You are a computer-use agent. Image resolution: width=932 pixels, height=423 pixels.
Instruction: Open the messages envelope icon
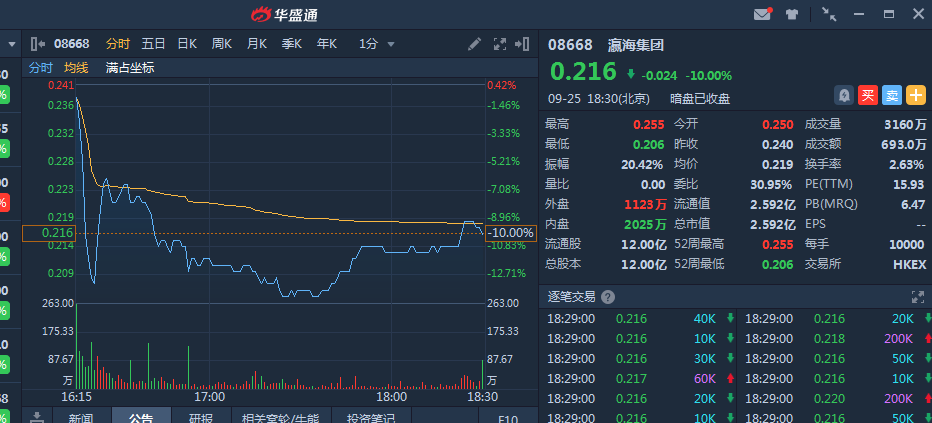click(762, 14)
